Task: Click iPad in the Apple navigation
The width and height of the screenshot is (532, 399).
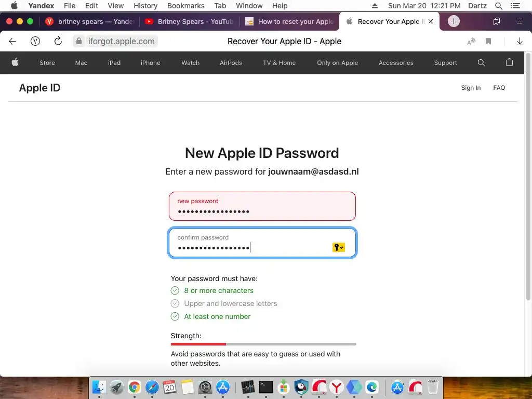Action: (x=114, y=63)
